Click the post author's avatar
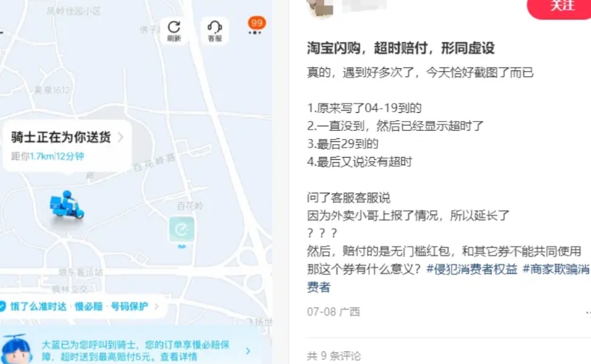591x364 pixels. 320,7
